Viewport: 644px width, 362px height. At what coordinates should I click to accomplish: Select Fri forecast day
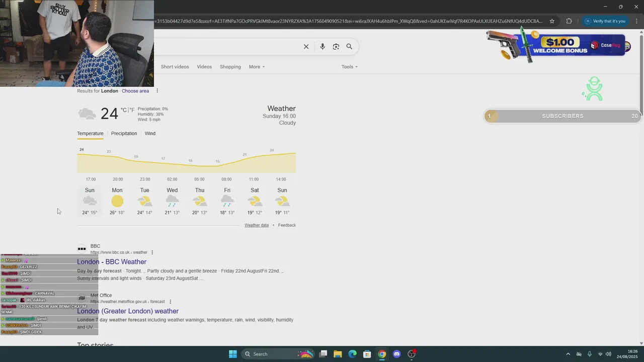point(227,201)
